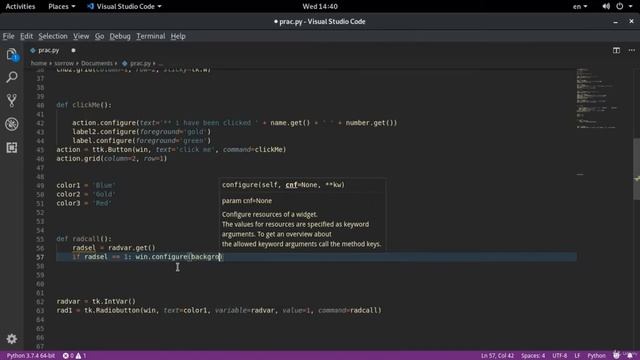Screen dimensions: 640x360
Task: Expand the Places dropdown menu
Action: 62,6
